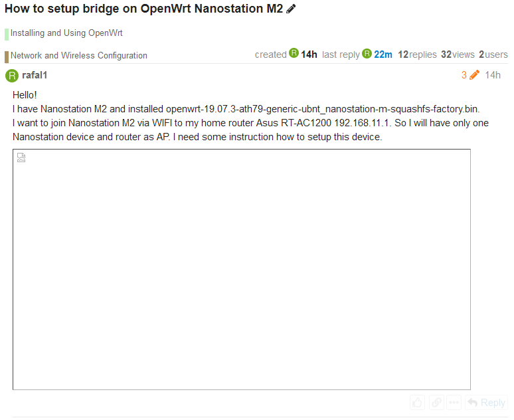Open post edit history pencil icon
This screenshot has height=420, width=514.
474,75
